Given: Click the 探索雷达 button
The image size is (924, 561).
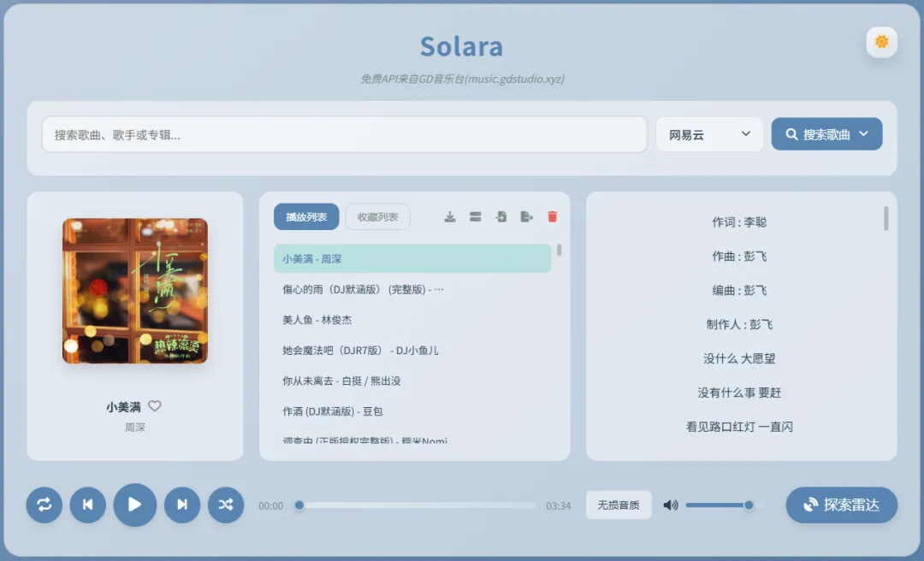Looking at the screenshot, I should 841,505.
